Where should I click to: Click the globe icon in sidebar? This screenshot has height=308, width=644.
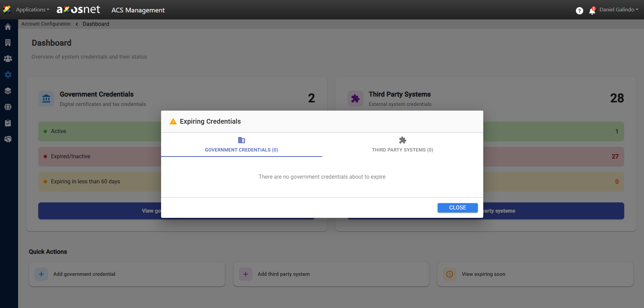pyautogui.click(x=8, y=107)
